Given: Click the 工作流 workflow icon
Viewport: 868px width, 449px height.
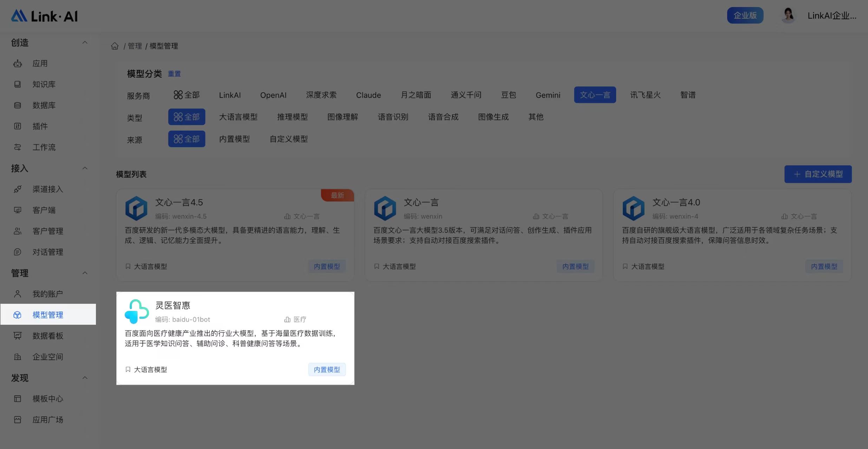Looking at the screenshot, I should 18,147.
